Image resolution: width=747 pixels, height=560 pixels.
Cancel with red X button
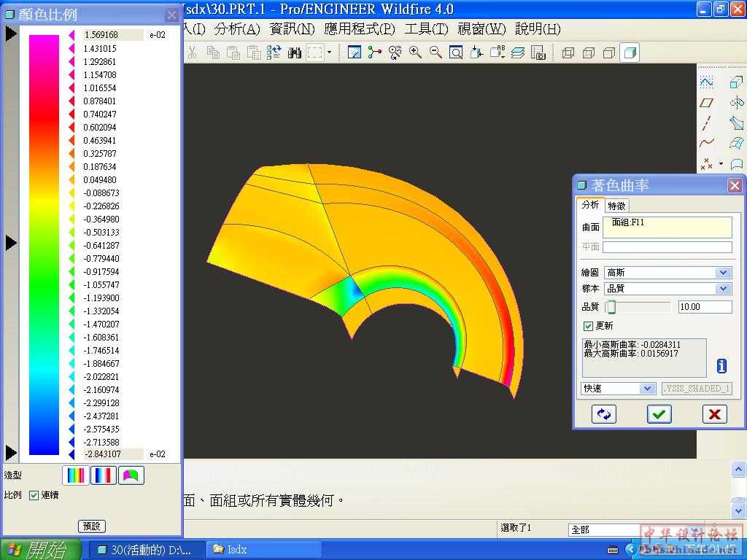[x=715, y=414]
